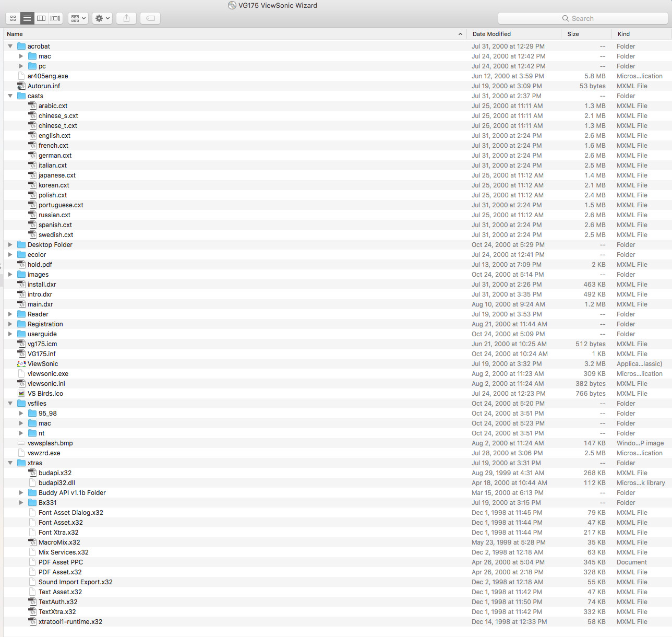
Task: Click the Share toolbar button
Action: (x=126, y=18)
